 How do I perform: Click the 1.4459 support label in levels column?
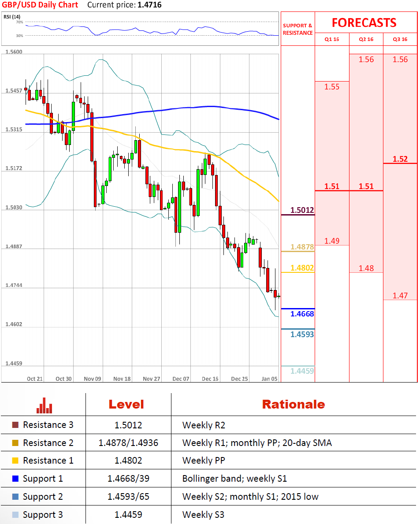coord(302,371)
